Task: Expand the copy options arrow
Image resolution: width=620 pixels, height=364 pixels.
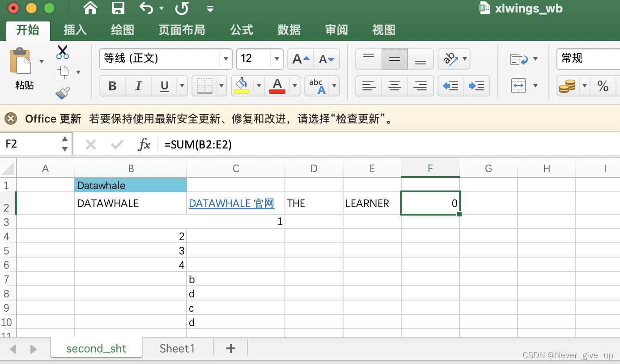Action: (78, 72)
